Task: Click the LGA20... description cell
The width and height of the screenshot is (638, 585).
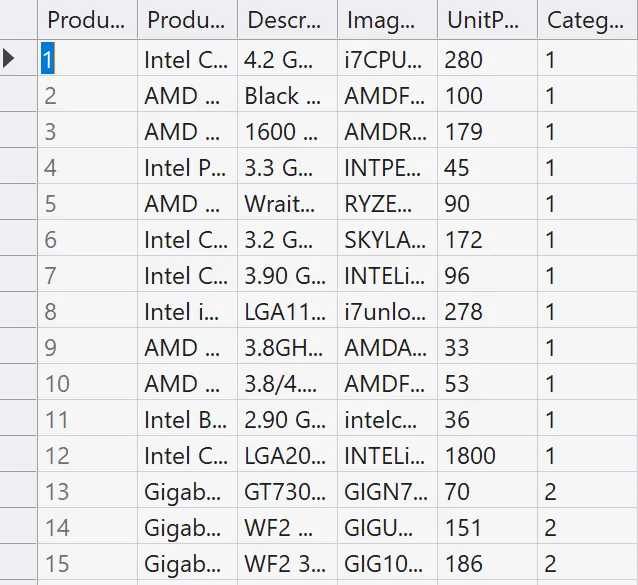Action: click(286, 456)
